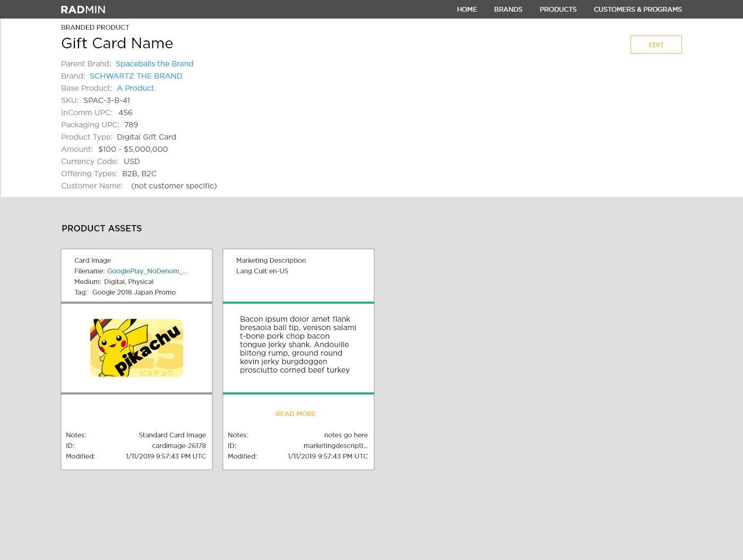Open the HOME navigation menu item
The height and width of the screenshot is (560, 743).
[466, 9]
